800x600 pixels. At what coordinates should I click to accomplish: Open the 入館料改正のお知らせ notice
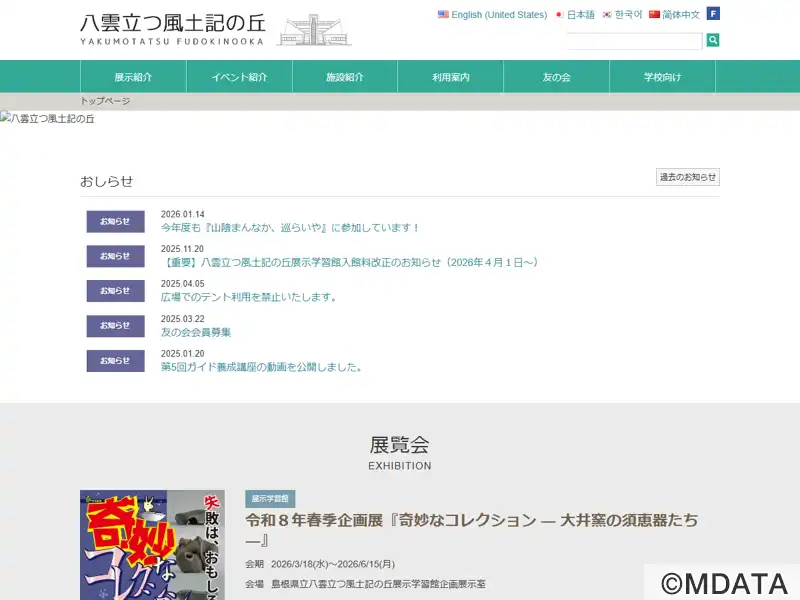[350, 262]
